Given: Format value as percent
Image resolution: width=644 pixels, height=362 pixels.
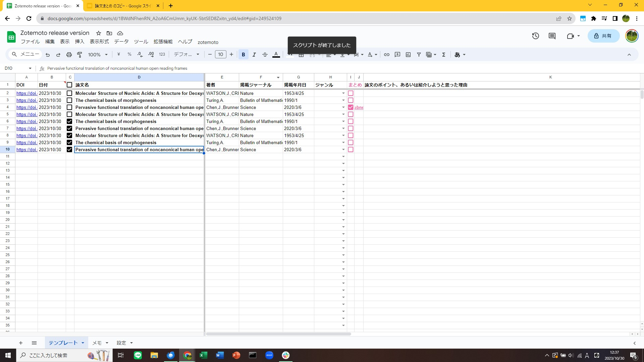Looking at the screenshot, I should click(129, 54).
